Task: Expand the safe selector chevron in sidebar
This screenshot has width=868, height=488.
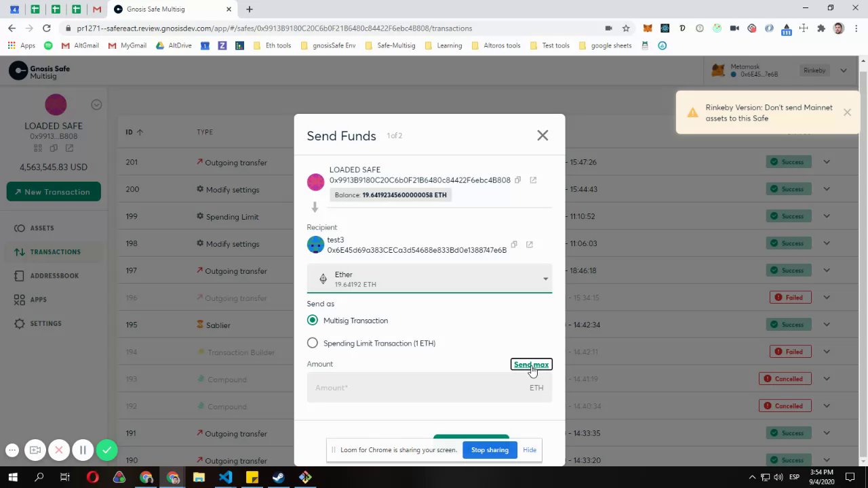Action: pyautogui.click(x=96, y=104)
